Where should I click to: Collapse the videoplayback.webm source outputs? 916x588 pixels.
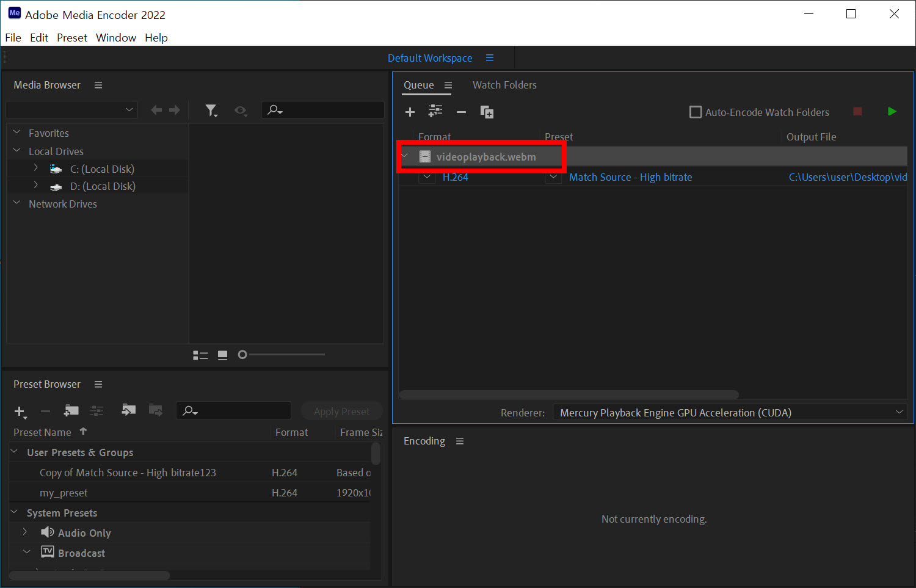click(404, 156)
